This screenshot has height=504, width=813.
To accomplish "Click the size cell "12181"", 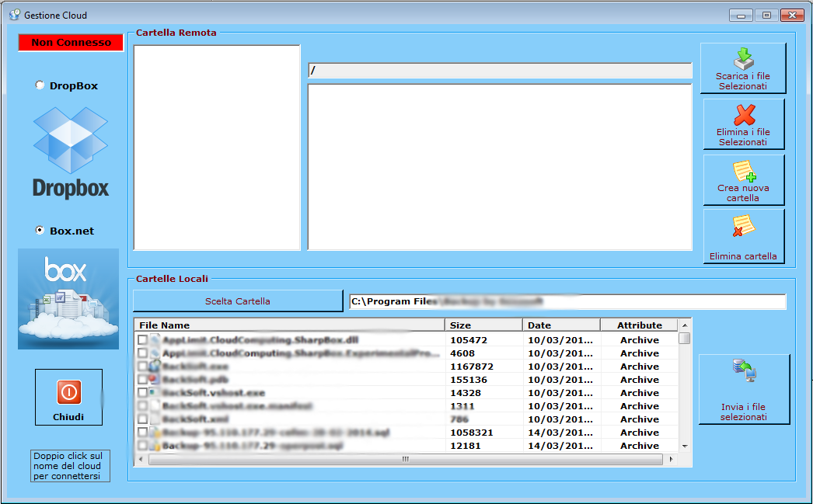I will (x=466, y=446).
